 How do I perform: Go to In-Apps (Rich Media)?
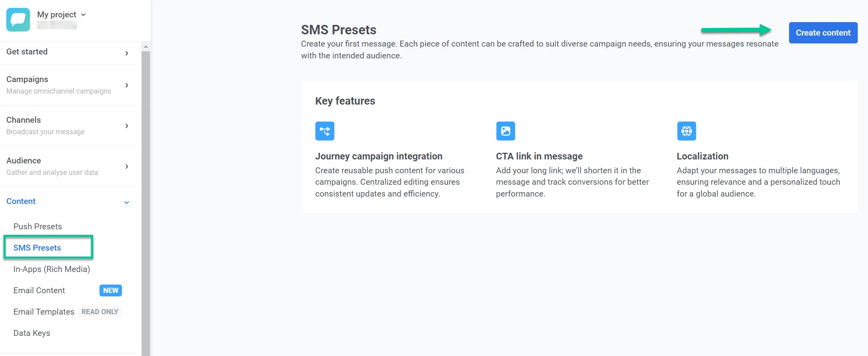[52, 269]
